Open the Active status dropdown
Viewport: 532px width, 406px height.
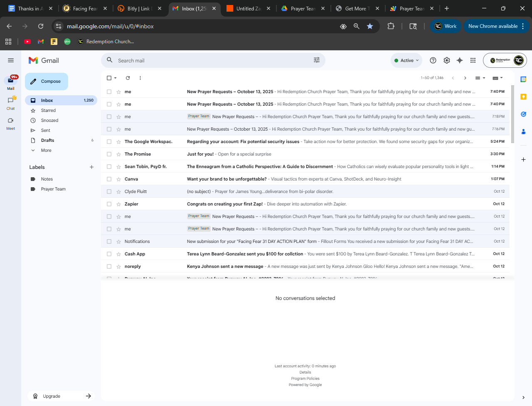coord(406,60)
